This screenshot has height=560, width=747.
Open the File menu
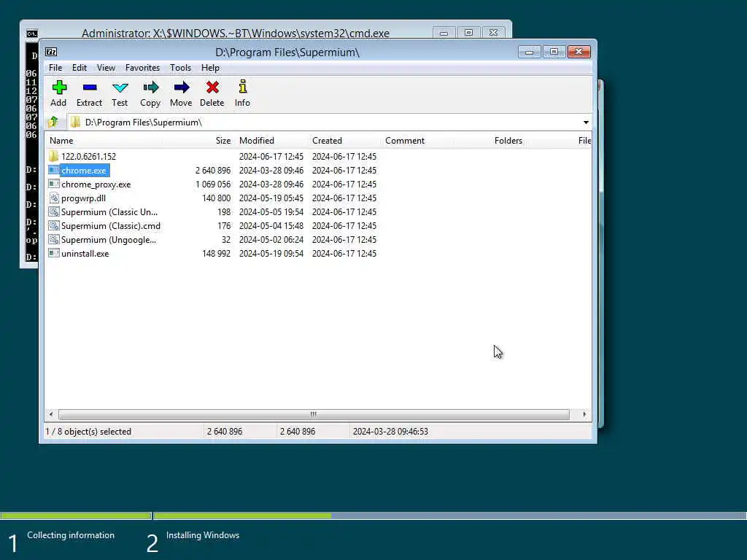click(x=55, y=68)
